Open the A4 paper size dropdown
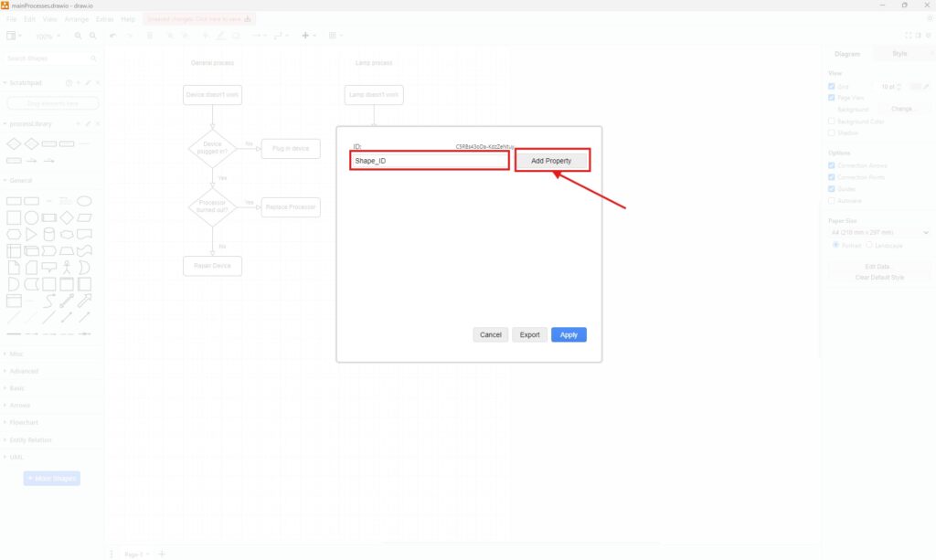This screenshot has height=560, width=936. [x=878, y=233]
